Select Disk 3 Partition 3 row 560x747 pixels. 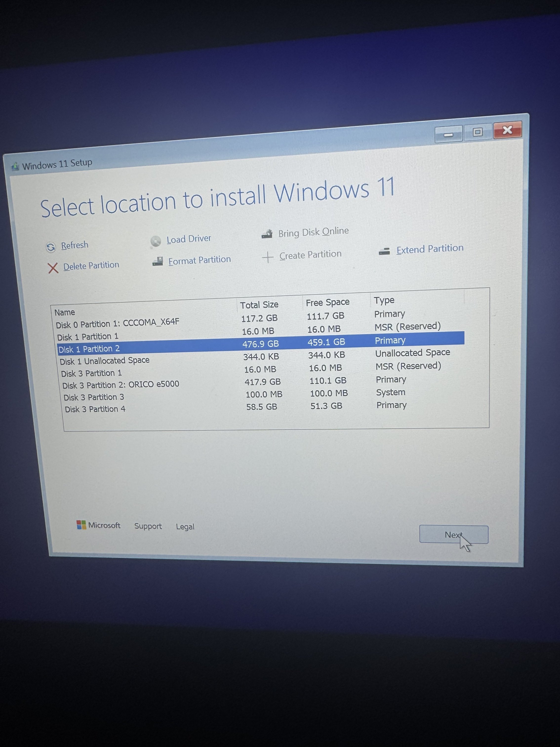coord(264,395)
